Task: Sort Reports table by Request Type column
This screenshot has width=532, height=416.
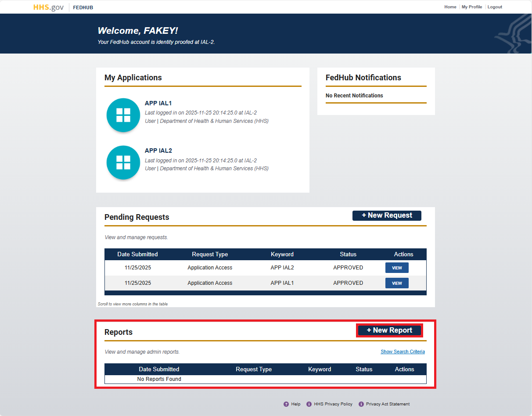Action: click(x=254, y=369)
